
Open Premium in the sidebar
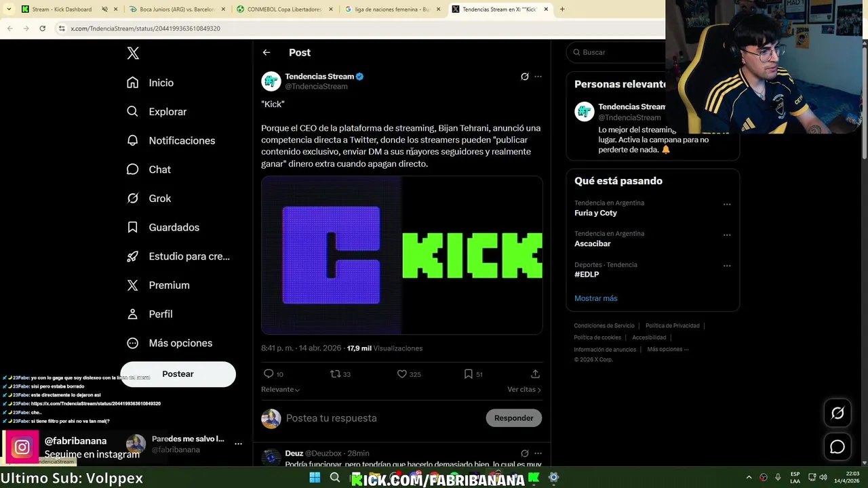[x=158, y=285]
